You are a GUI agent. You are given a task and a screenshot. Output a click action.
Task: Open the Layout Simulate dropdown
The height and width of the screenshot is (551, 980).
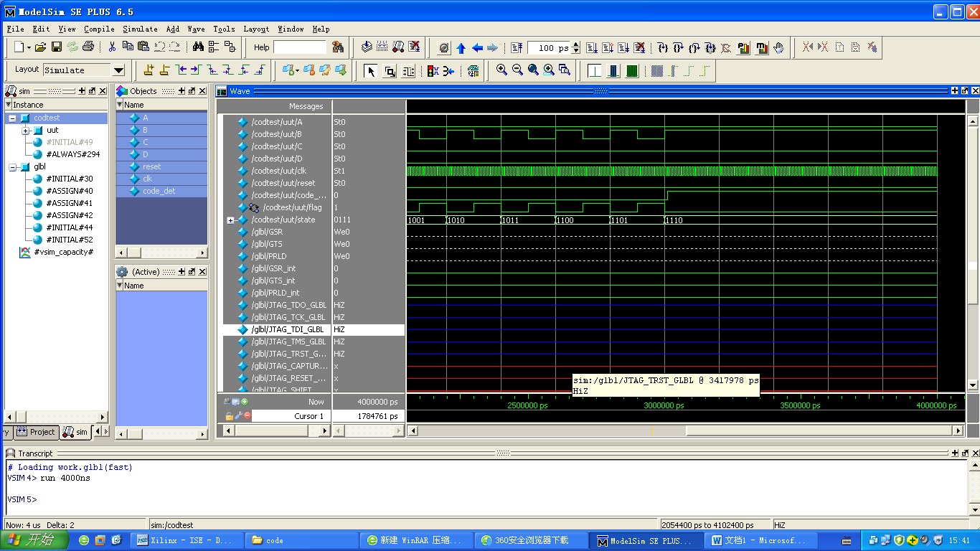tap(118, 70)
